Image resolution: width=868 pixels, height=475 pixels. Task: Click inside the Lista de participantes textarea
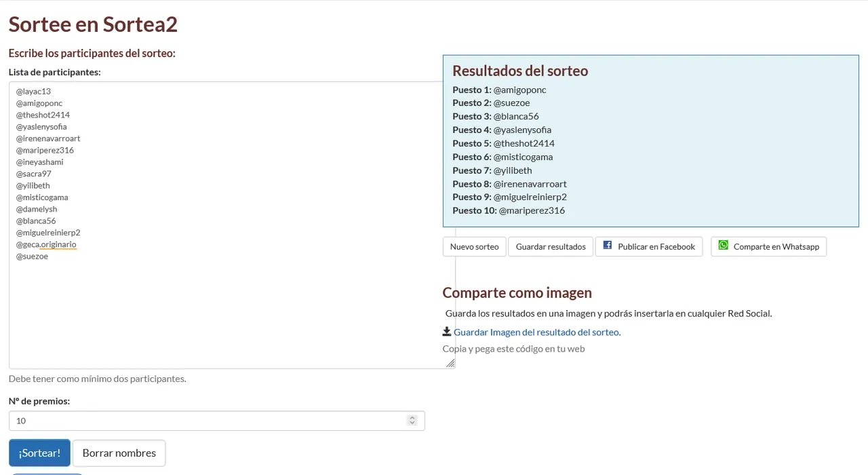click(232, 225)
